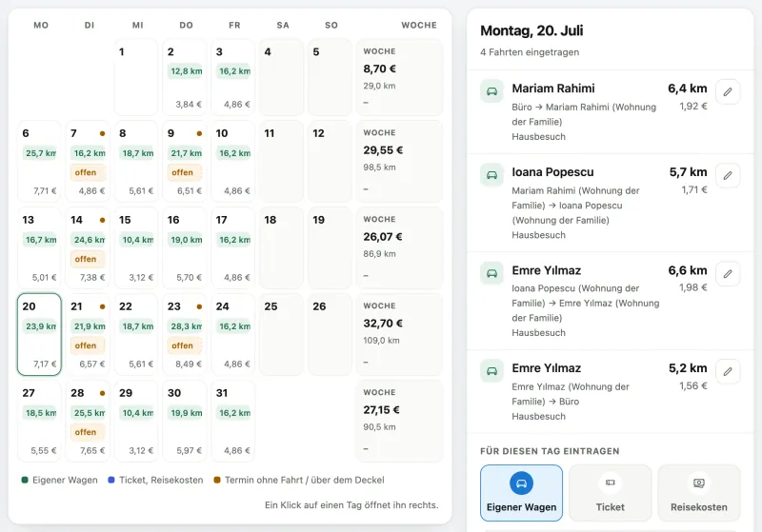Viewport: 762px width, 532px height.
Task: Click the Montag, 20. Juli heading
Action: click(531, 30)
